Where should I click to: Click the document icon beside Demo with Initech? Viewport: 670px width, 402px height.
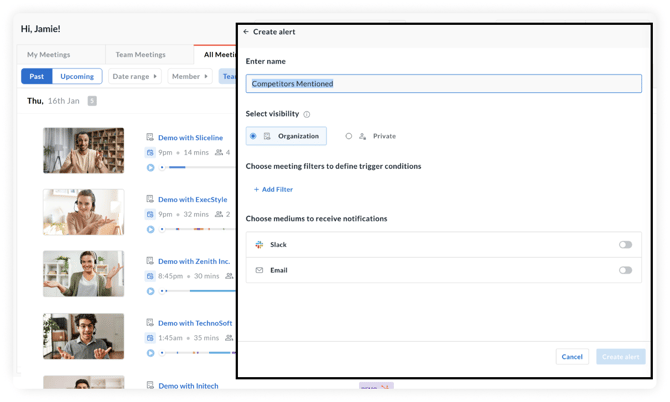pyautogui.click(x=150, y=385)
